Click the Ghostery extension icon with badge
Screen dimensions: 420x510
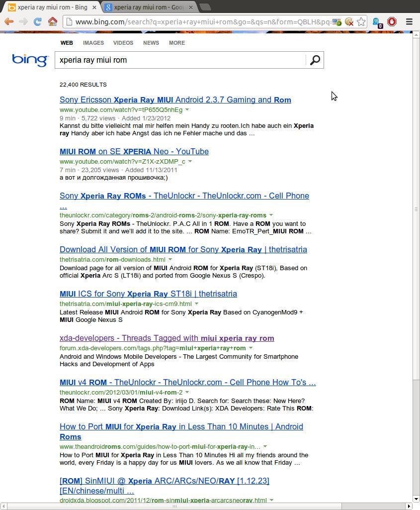pyautogui.click(x=377, y=22)
